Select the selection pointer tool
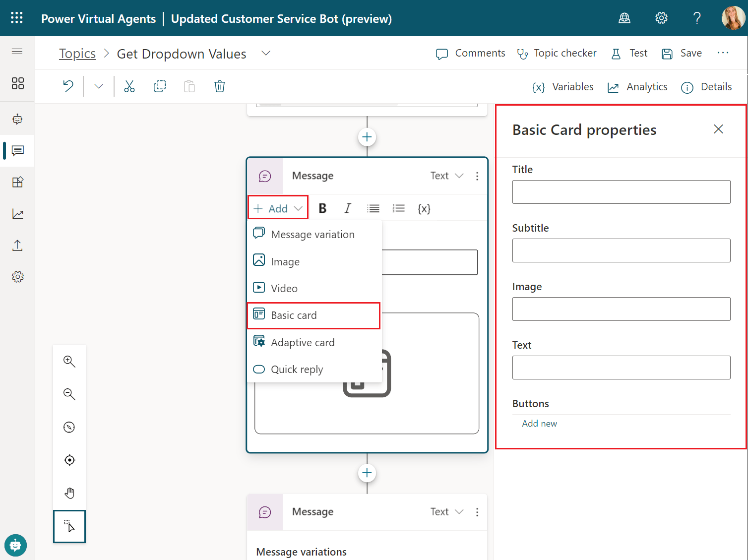Image resolution: width=748 pixels, height=560 pixels. click(69, 526)
